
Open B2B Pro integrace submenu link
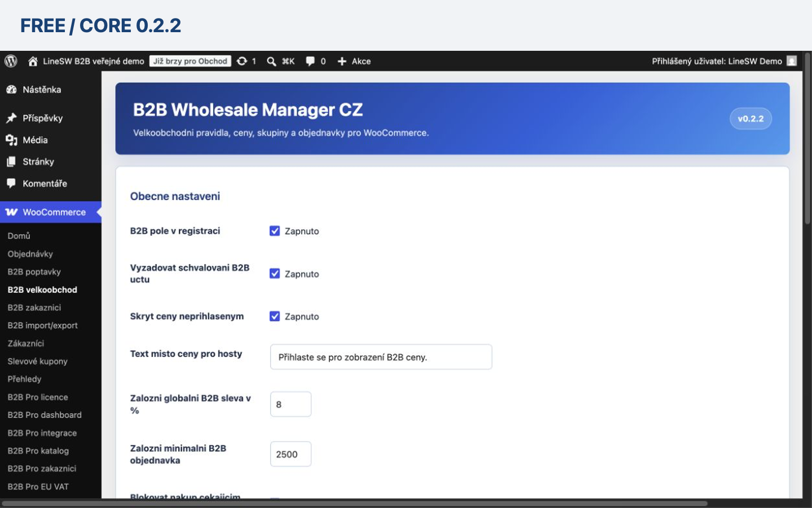pyautogui.click(x=42, y=433)
